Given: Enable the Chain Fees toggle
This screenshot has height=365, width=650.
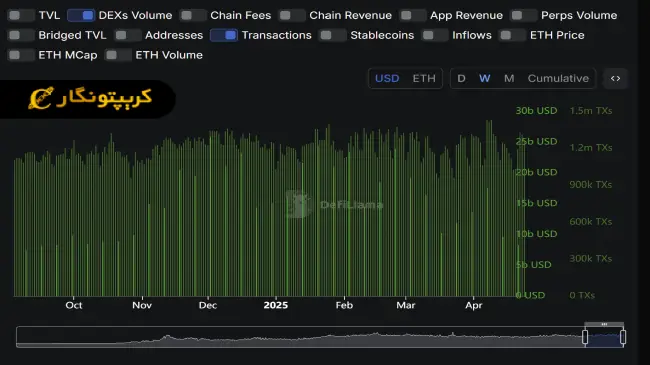Looking at the screenshot, I should [x=193, y=15].
